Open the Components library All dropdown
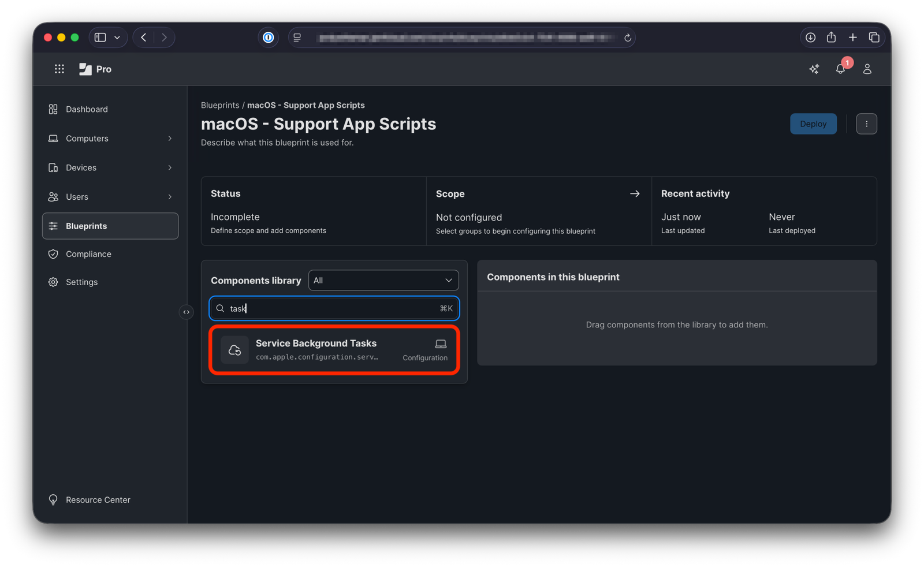The image size is (924, 567). coord(383,281)
